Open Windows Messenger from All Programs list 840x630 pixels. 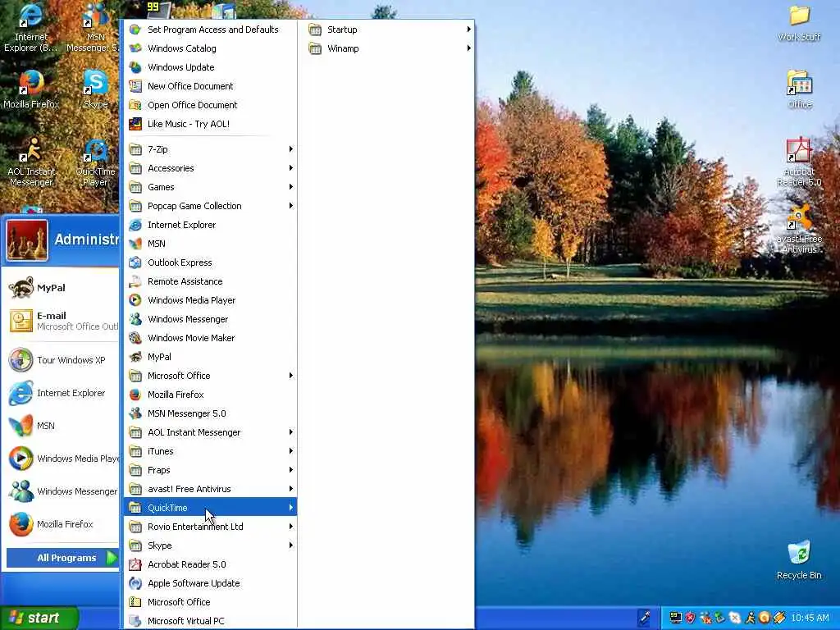(x=210, y=319)
